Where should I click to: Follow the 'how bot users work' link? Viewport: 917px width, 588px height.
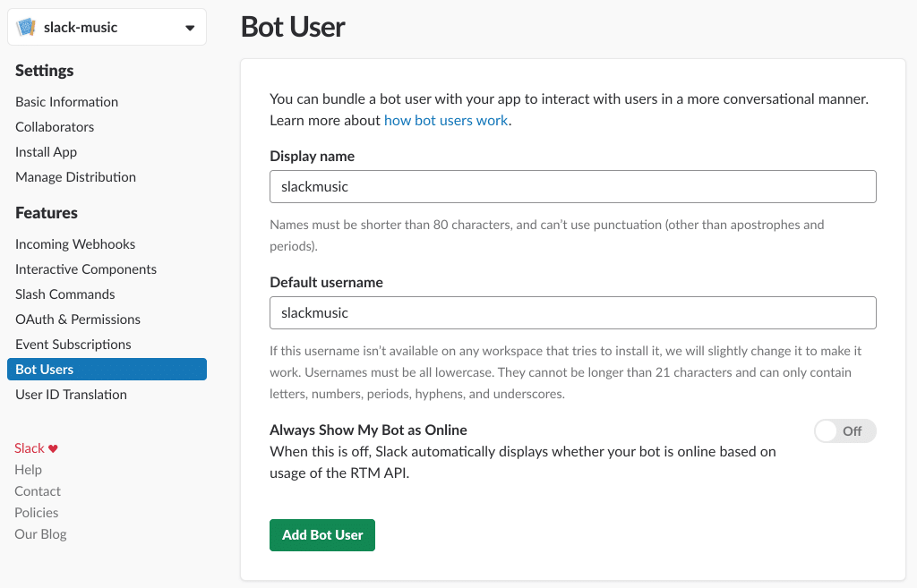point(446,121)
